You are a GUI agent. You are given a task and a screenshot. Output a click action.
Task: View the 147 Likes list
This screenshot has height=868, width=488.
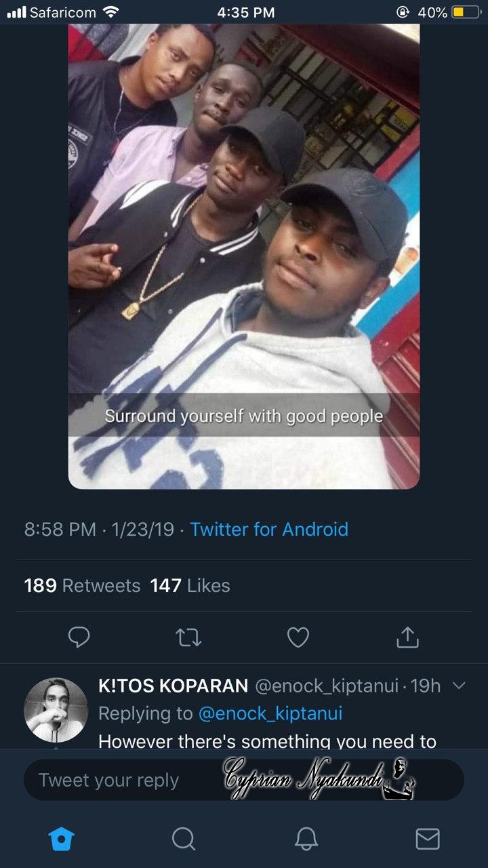point(190,585)
